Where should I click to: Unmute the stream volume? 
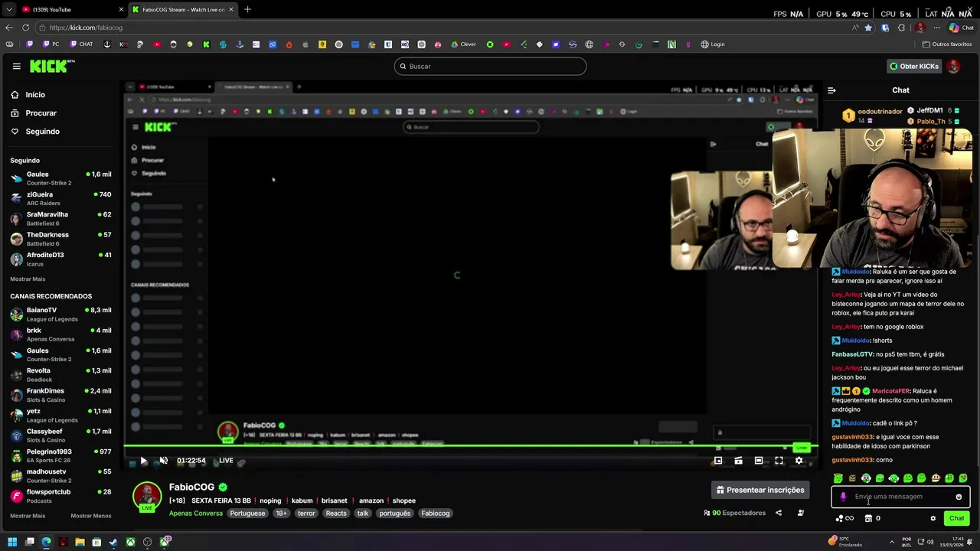coord(163,461)
